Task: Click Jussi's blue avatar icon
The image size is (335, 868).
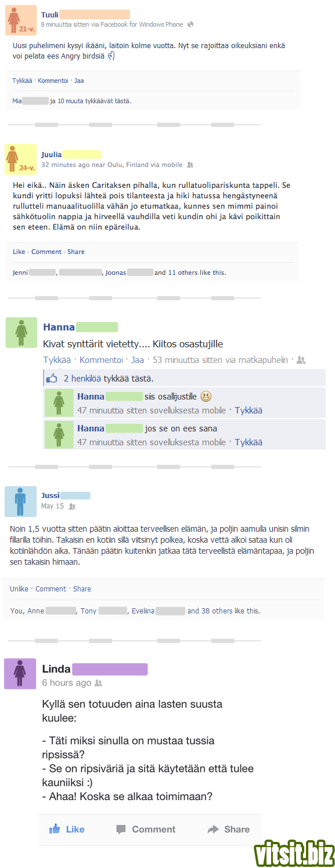Action: click(x=20, y=501)
